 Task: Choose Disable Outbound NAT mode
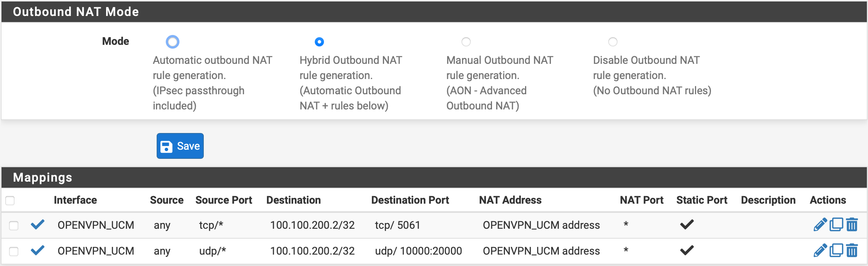613,42
